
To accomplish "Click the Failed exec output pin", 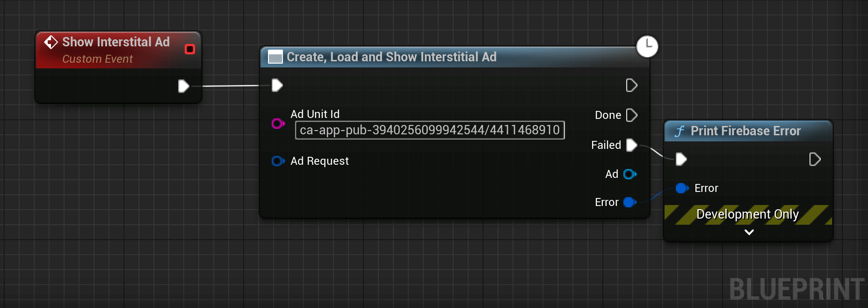I will click(632, 145).
